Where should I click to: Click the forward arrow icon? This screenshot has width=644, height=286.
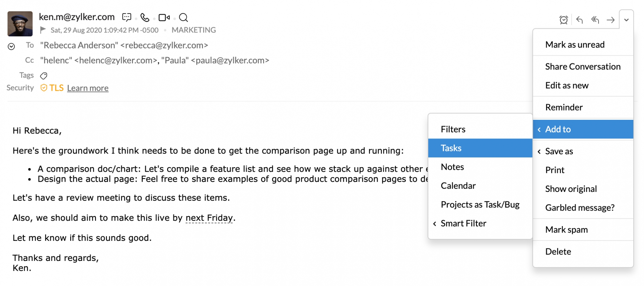(x=611, y=20)
